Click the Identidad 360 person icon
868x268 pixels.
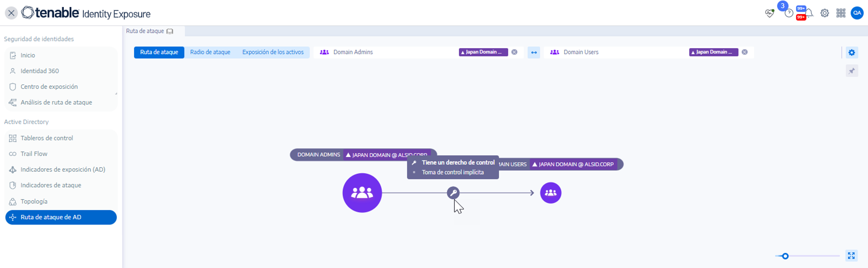(13, 71)
